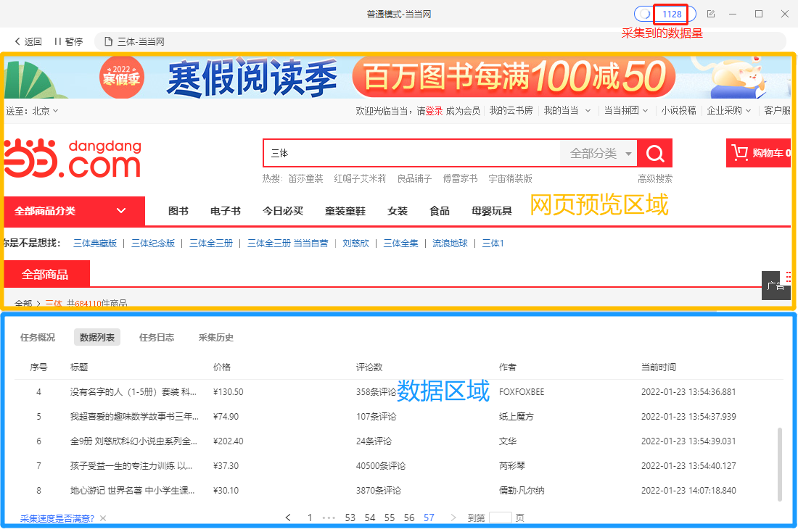This screenshot has width=798, height=532.
Task: Switch to 任务概况 tab
Action: pos(38,337)
